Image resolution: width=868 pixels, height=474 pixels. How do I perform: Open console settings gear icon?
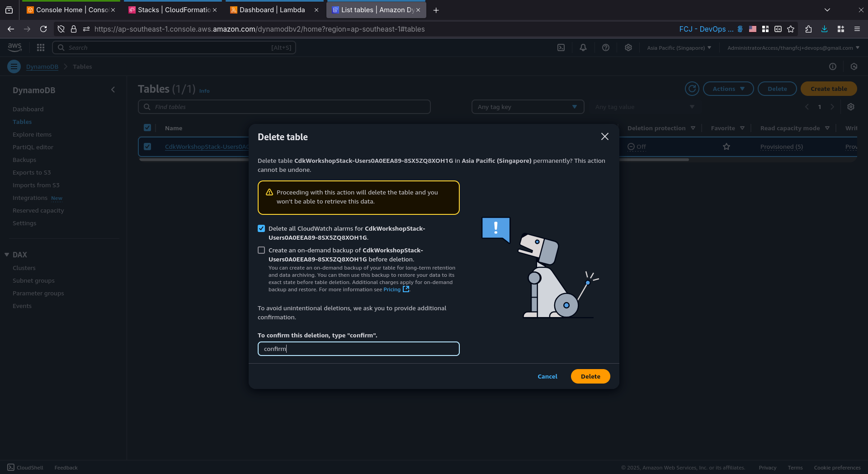pos(628,47)
